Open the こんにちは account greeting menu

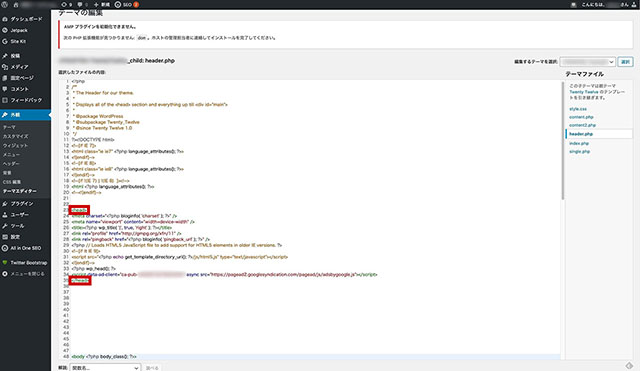[x=605, y=4]
